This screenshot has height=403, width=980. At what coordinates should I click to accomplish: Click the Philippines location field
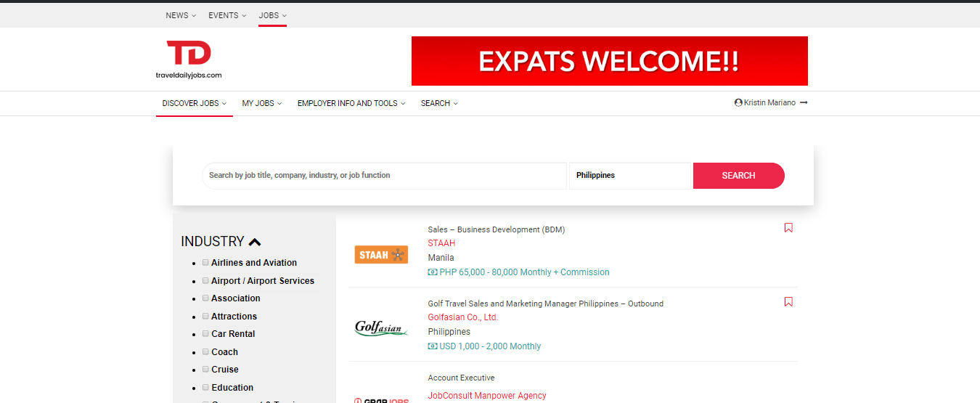click(x=630, y=176)
